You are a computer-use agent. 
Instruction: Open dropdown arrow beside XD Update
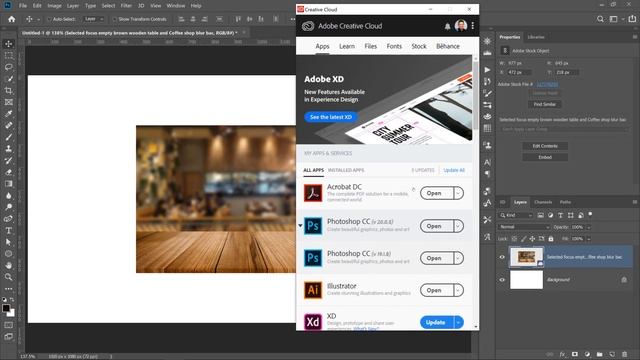point(458,322)
